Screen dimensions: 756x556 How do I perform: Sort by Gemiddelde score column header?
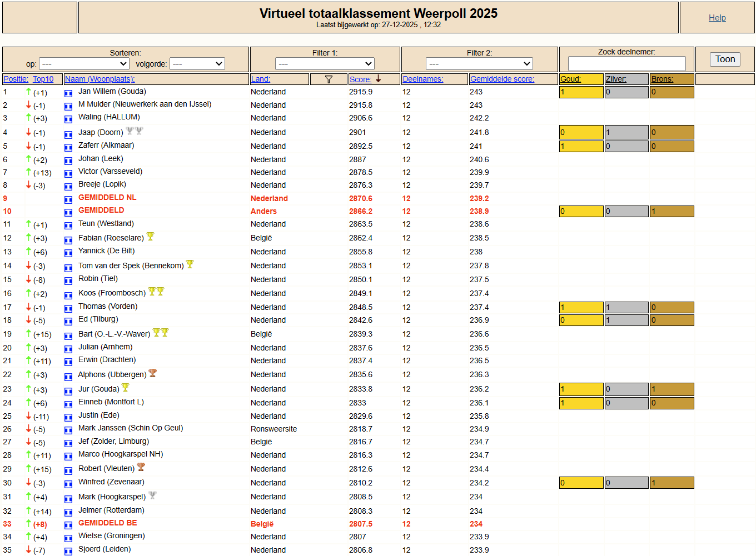502,79
